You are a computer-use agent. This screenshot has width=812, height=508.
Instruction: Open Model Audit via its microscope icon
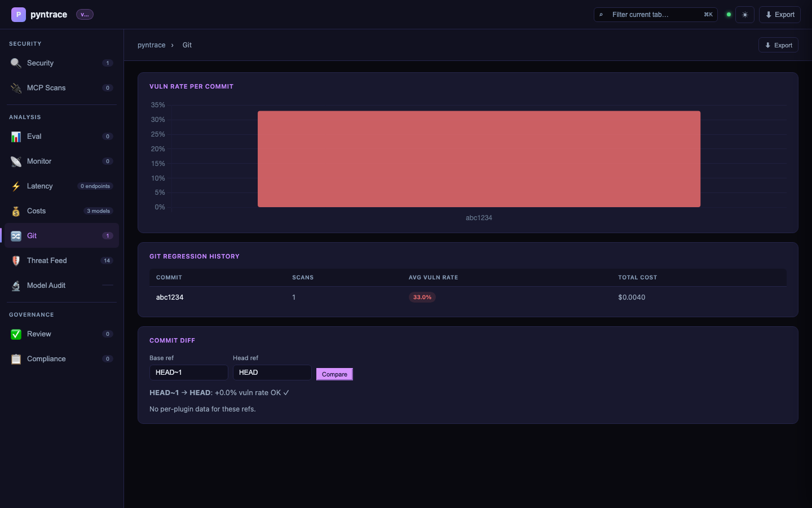coord(16,286)
